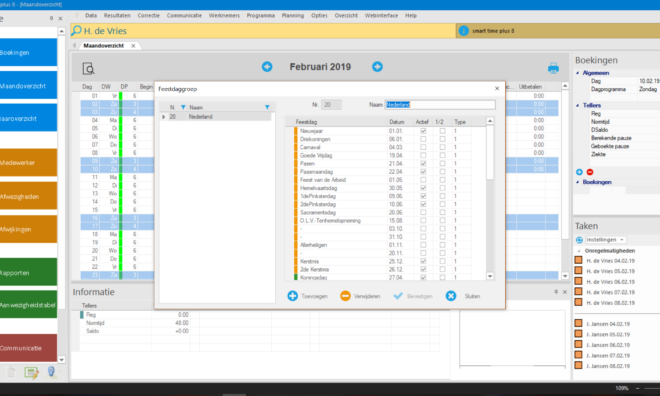Open task H. de Vries 04.02.19
Viewport: 660px width, 396px height.
click(610, 261)
